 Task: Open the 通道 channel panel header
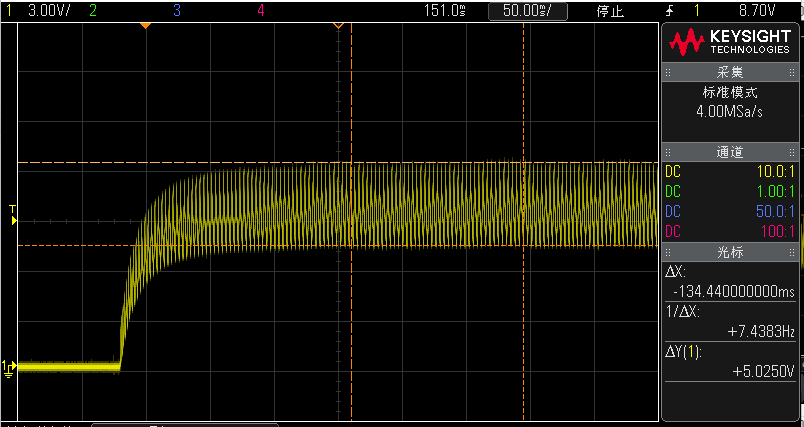click(x=730, y=152)
